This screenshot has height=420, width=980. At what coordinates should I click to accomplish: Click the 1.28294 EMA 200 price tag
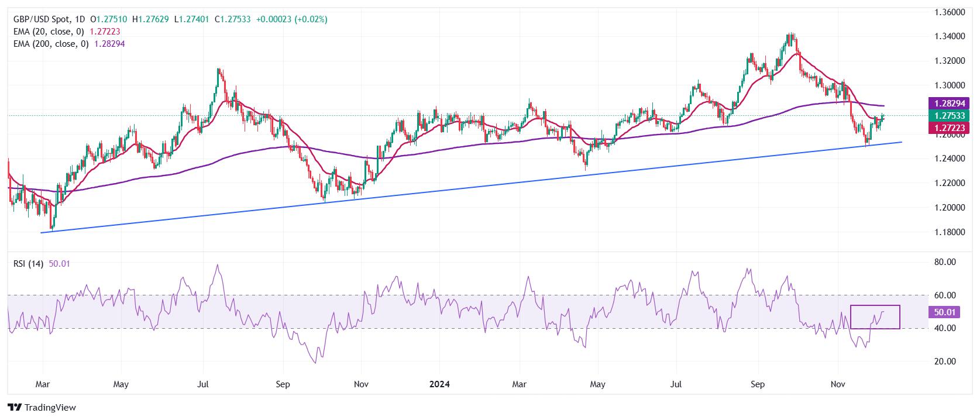[948, 103]
